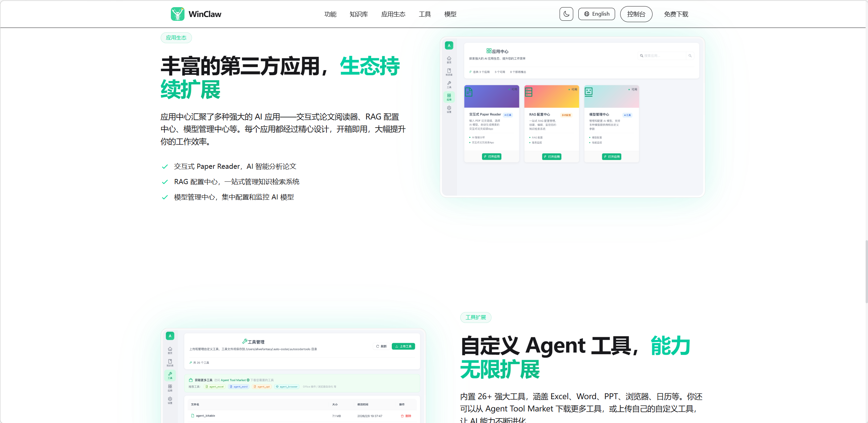Select 应用生态 in top navigation

[393, 14]
